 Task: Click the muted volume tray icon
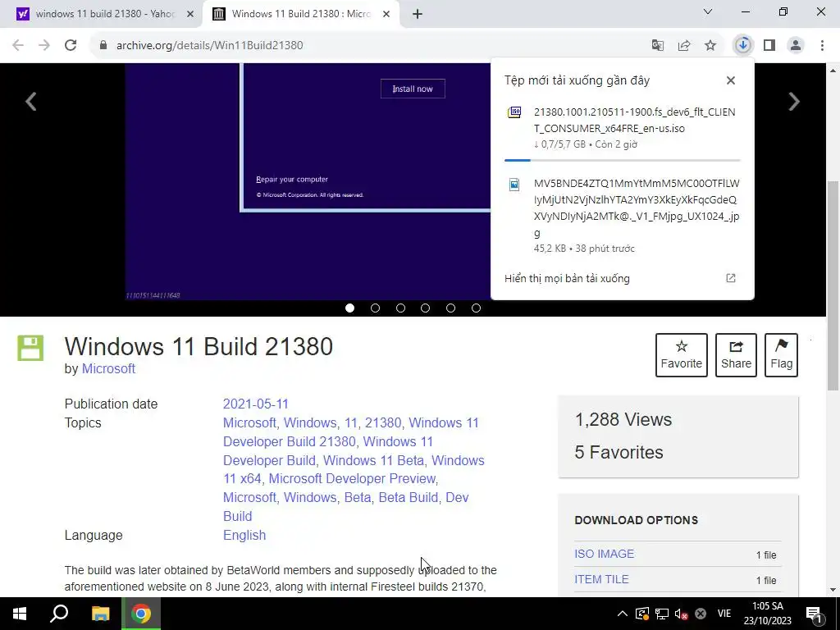681,614
